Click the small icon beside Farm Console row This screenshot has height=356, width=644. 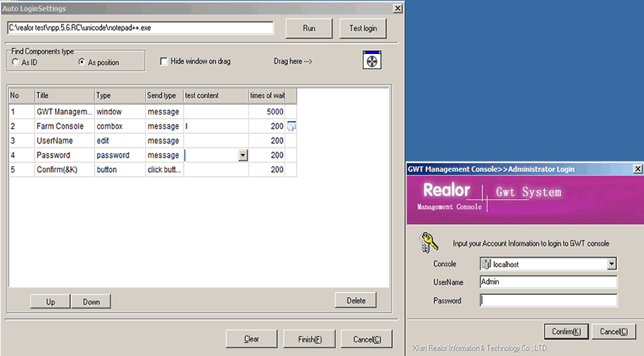[x=292, y=126]
